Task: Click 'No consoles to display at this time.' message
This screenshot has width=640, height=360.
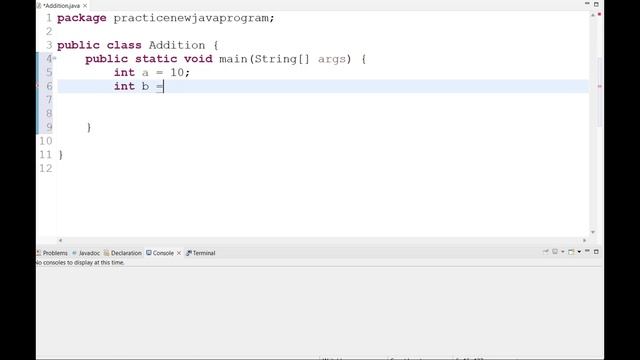Action: click(x=80, y=262)
